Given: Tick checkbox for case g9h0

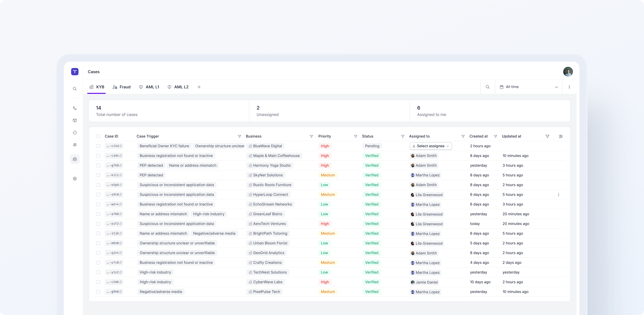Looking at the screenshot, I should [98, 292].
